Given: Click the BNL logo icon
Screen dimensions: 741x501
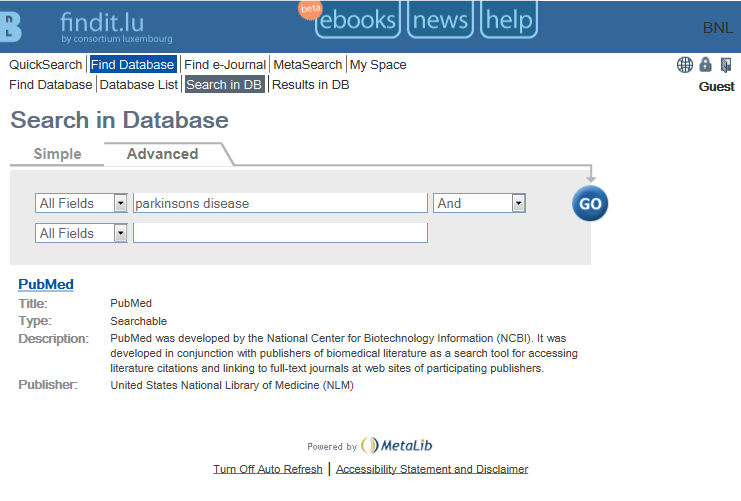Looking at the screenshot, I should (x=10, y=26).
